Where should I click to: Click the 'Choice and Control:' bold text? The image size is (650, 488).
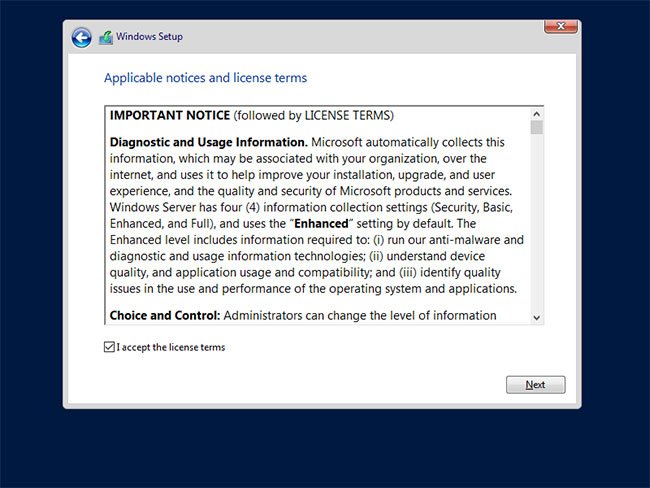click(165, 316)
